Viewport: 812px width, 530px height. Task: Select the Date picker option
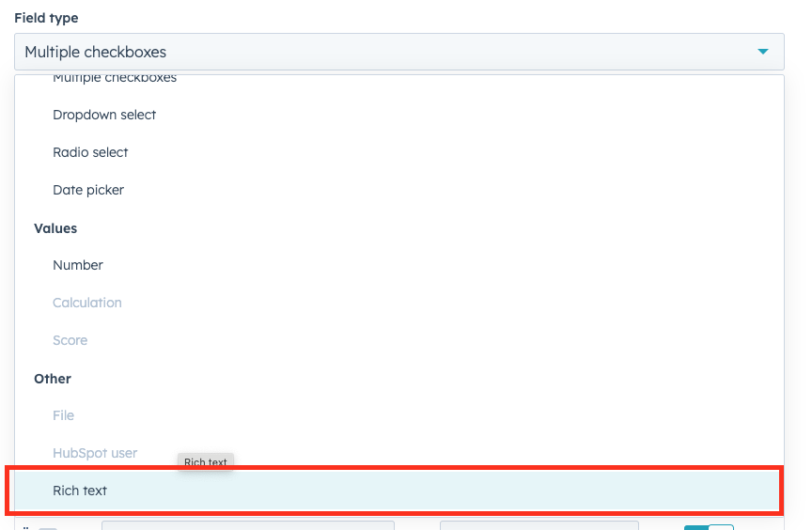pyautogui.click(x=88, y=190)
